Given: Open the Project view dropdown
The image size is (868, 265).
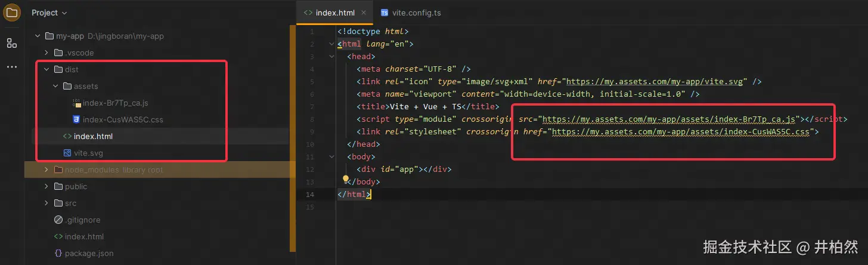Looking at the screenshot, I should point(49,13).
